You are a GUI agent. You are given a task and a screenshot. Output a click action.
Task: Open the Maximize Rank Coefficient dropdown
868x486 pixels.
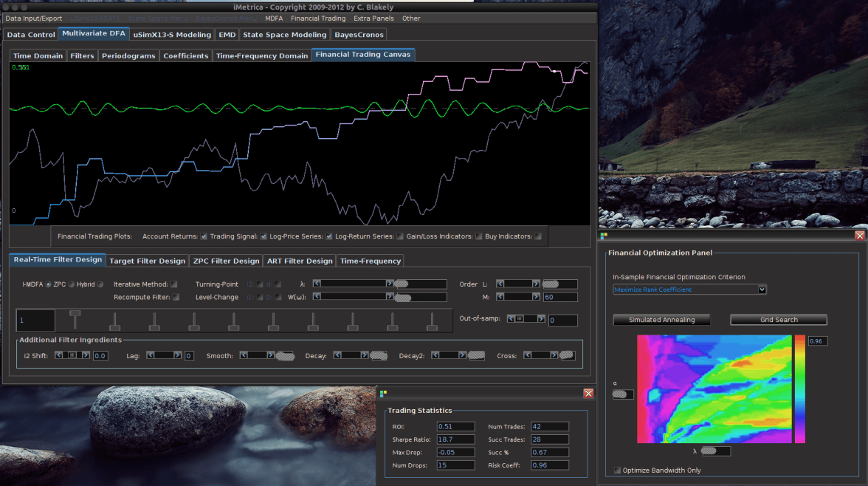click(762, 290)
